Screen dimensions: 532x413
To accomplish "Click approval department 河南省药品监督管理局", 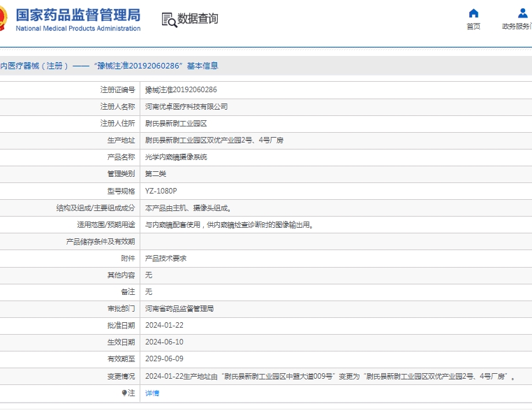I will [179, 308].
